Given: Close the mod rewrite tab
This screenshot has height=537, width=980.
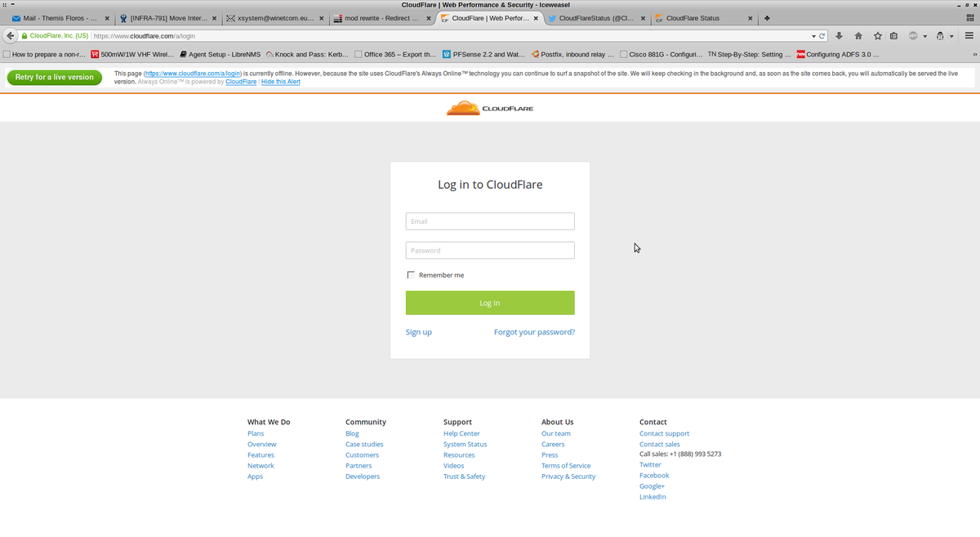Looking at the screenshot, I should 429,18.
